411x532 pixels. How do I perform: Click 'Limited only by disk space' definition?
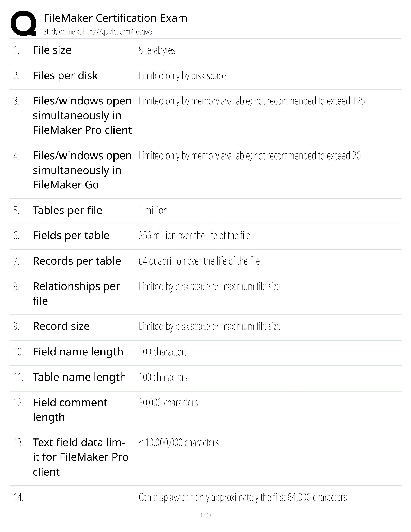pos(182,76)
